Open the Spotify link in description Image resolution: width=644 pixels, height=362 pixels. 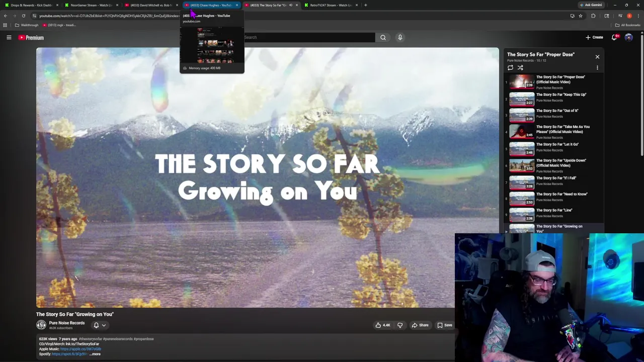pyautogui.click(x=70, y=354)
